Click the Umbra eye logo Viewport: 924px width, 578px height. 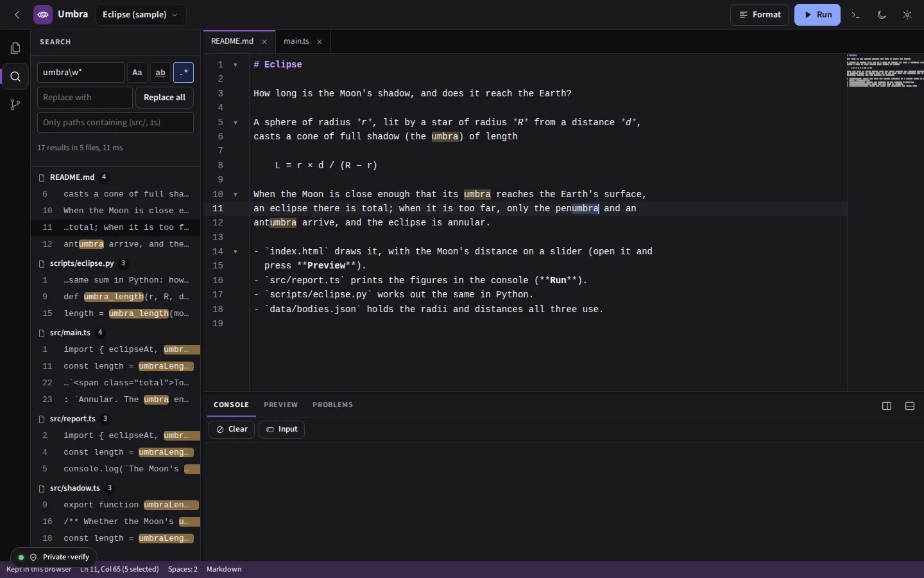[43, 15]
